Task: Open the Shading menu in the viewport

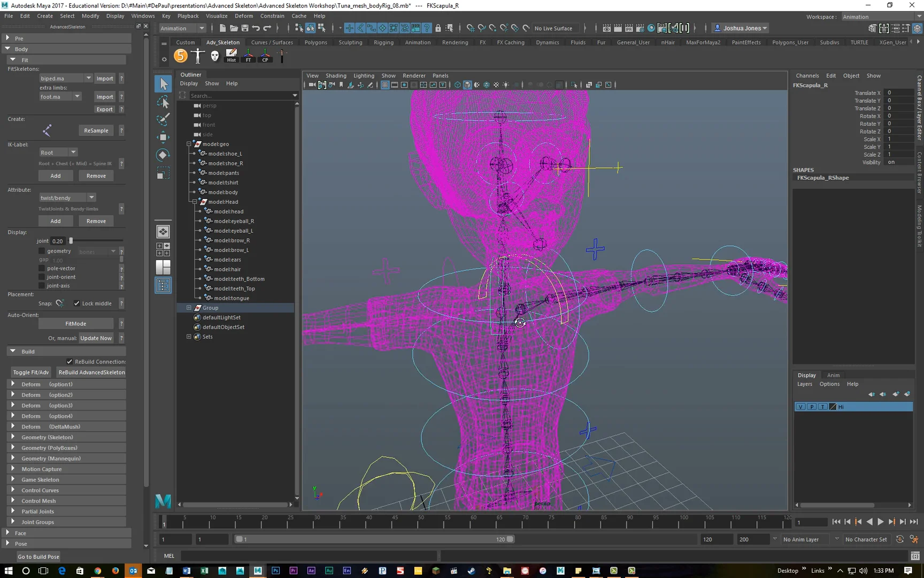Action: point(336,75)
